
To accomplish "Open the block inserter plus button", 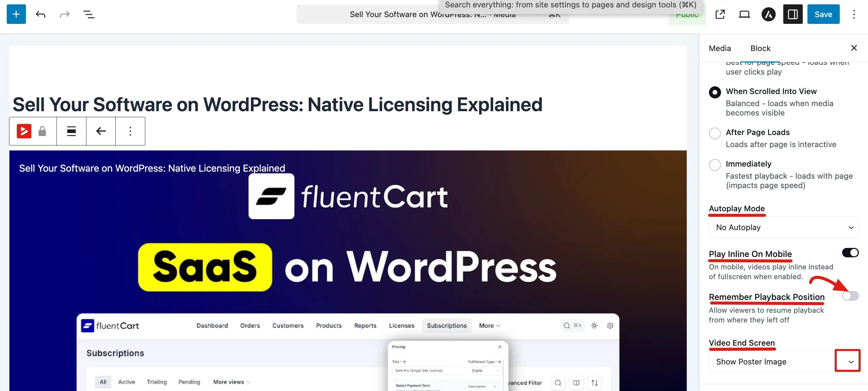I will (16, 14).
